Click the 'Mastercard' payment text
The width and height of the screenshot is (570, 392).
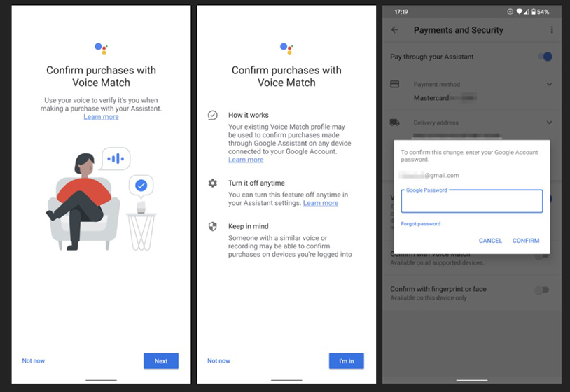(431, 98)
